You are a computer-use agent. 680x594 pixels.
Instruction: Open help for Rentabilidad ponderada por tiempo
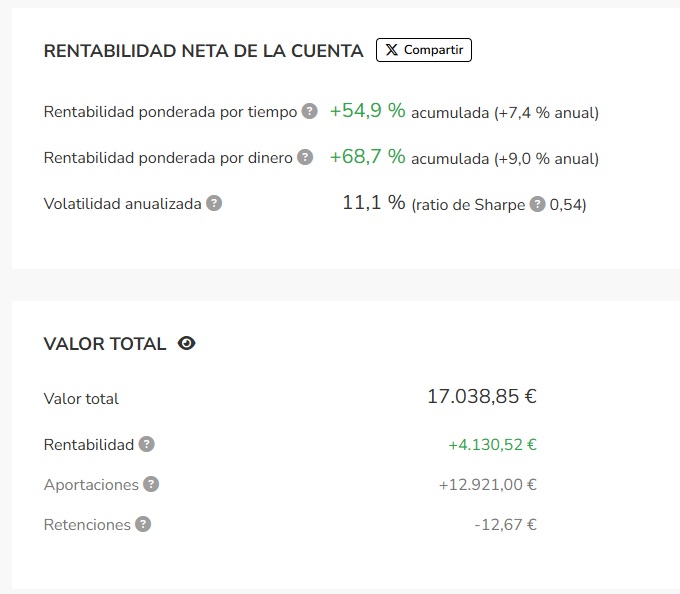(309, 111)
